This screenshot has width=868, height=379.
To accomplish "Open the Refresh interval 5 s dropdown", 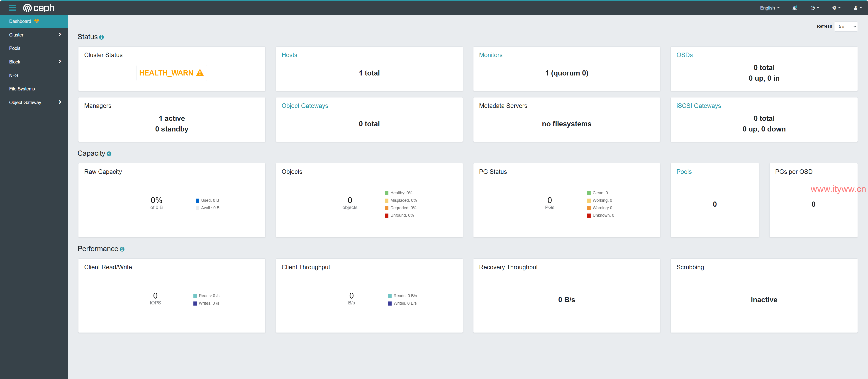I will click(x=846, y=26).
